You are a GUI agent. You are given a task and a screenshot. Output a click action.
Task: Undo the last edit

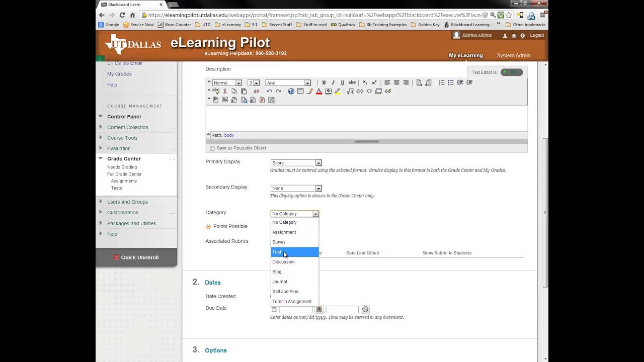point(269,91)
